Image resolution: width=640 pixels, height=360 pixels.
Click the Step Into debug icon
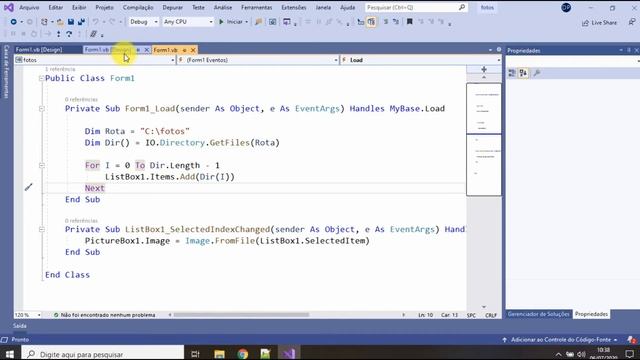coord(59,34)
